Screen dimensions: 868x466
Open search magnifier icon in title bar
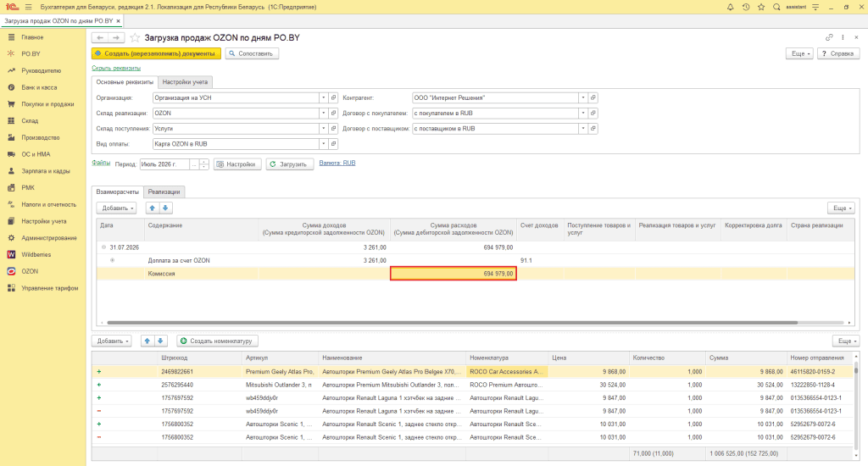[776, 7]
